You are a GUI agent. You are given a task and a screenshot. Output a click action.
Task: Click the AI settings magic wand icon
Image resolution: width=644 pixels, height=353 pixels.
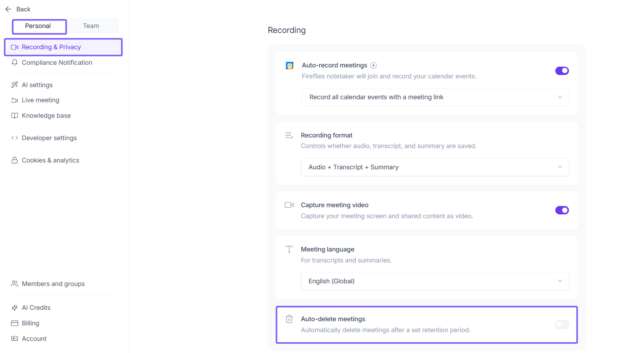15,85
